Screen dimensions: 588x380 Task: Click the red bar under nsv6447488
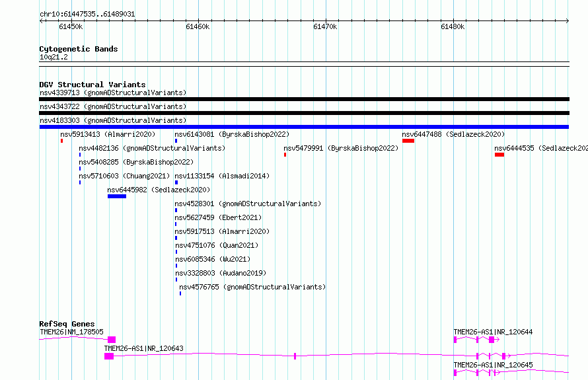[x=408, y=141]
